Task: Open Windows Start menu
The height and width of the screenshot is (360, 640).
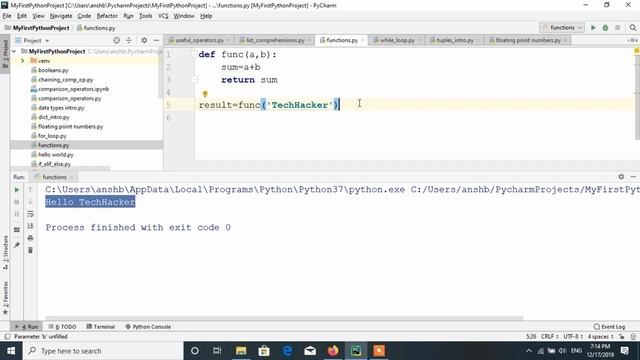Action: click(x=11, y=351)
